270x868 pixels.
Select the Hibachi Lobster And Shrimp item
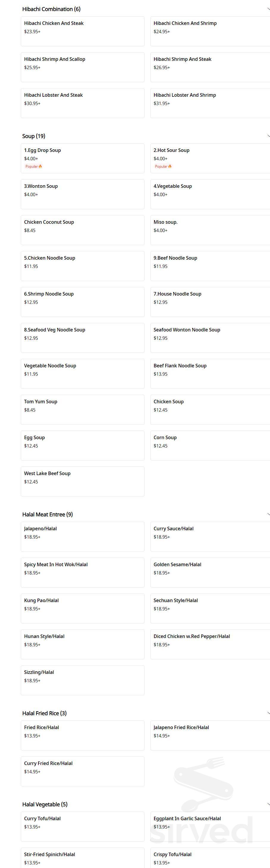click(210, 103)
